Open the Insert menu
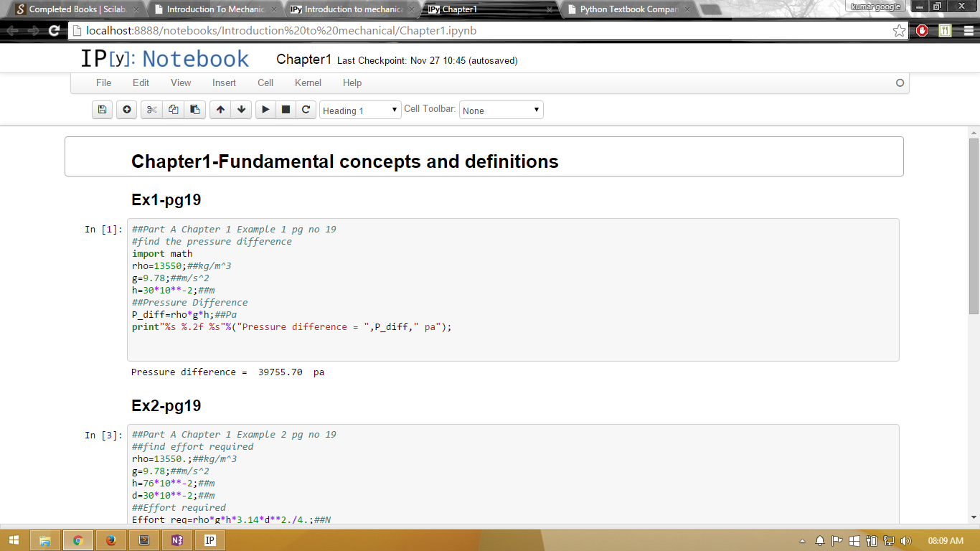 coord(224,83)
